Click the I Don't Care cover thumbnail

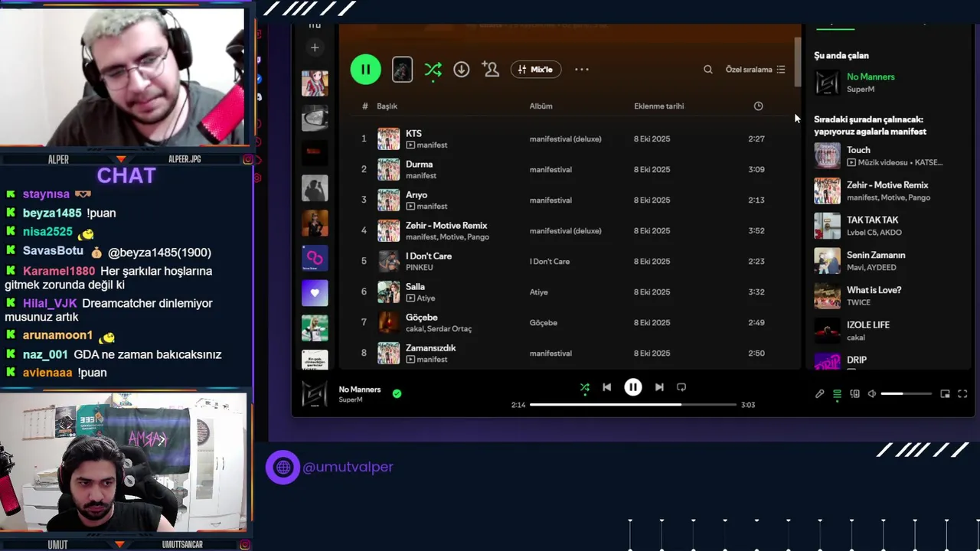(x=388, y=261)
